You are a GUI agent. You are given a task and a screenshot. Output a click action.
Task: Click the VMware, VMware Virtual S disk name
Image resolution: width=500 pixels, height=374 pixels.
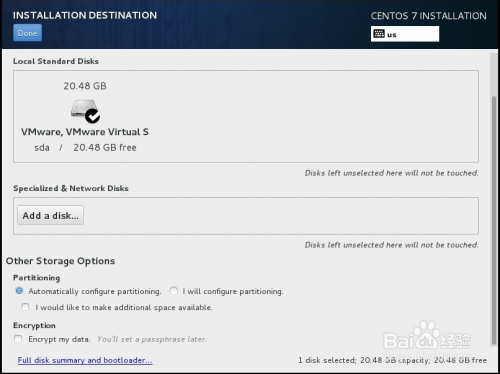[x=85, y=132]
